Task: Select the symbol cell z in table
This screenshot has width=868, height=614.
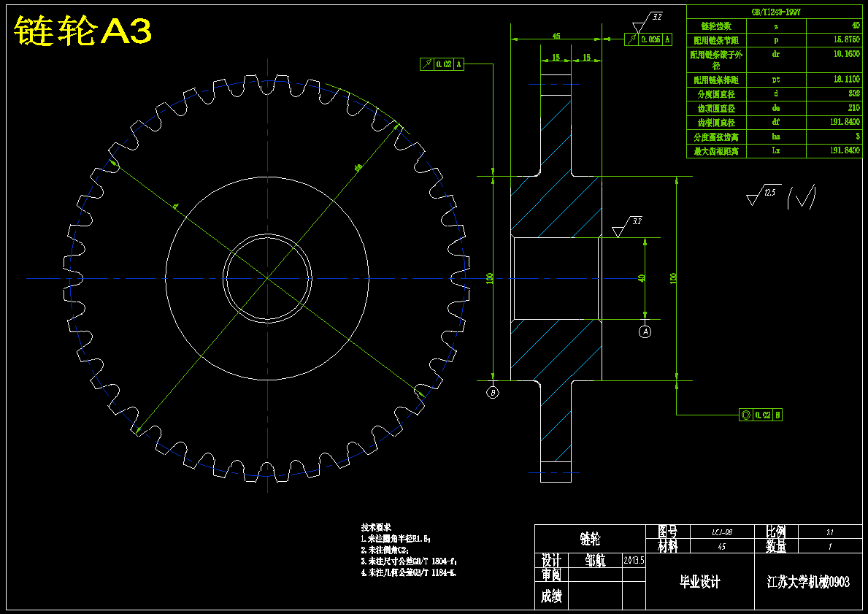Action: (x=776, y=26)
